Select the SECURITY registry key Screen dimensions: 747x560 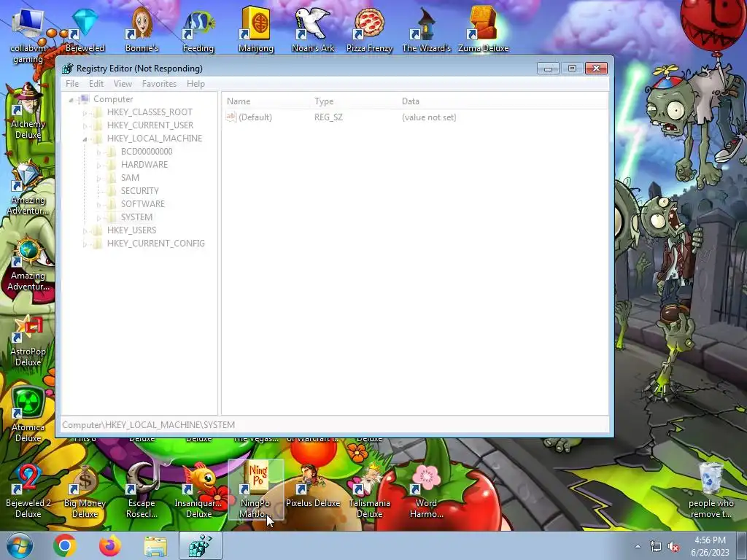pos(139,191)
